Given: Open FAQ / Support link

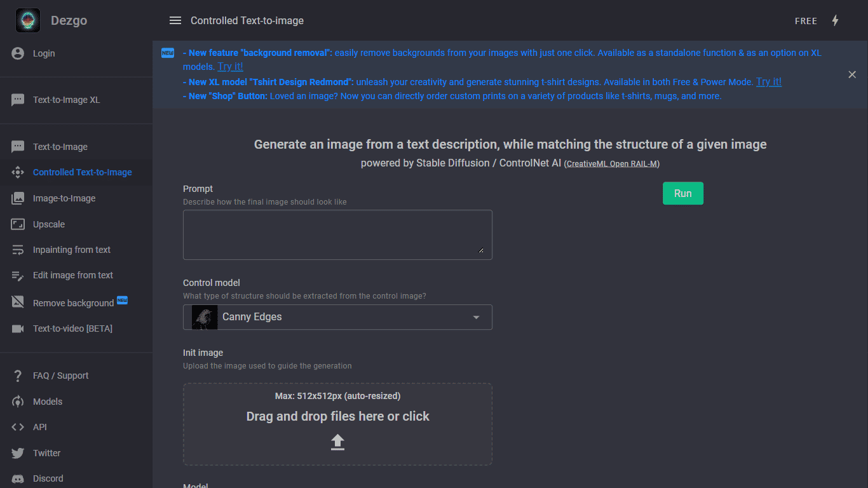Looking at the screenshot, I should point(61,376).
